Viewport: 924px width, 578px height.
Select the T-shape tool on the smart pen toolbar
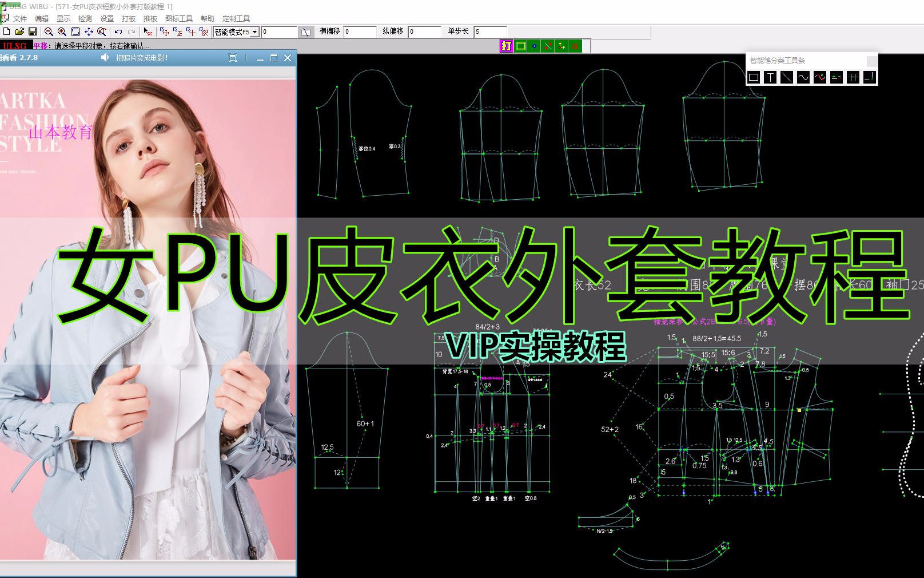tap(770, 77)
